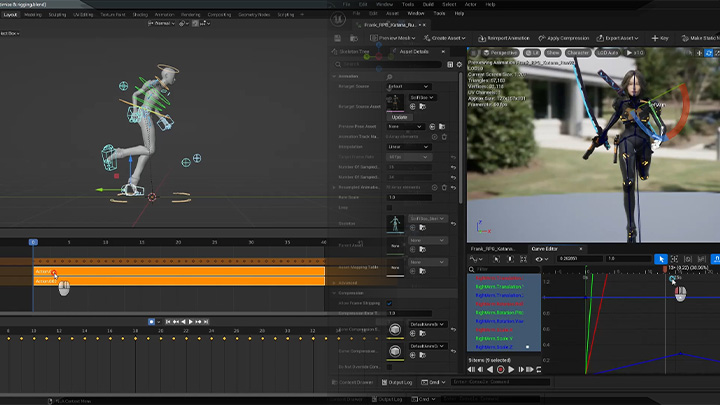Image resolution: width=720 pixels, height=405 pixels.
Task: Toggle loop playback in Unreal controls
Action: tap(539, 369)
